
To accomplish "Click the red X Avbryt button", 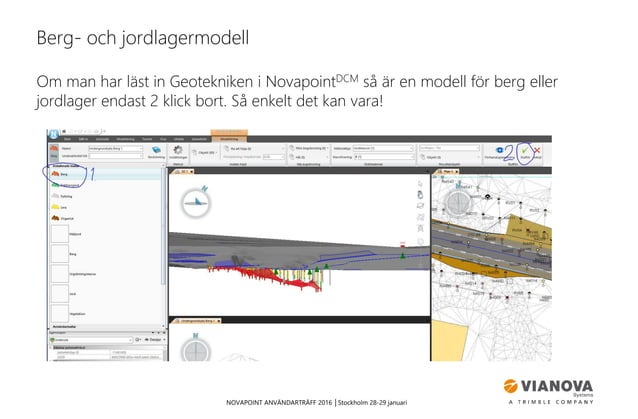I will pyautogui.click(x=537, y=151).
